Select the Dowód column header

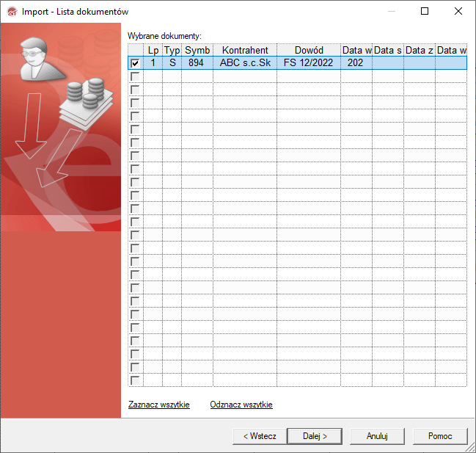pyautogui.click(x=309, y=50)
